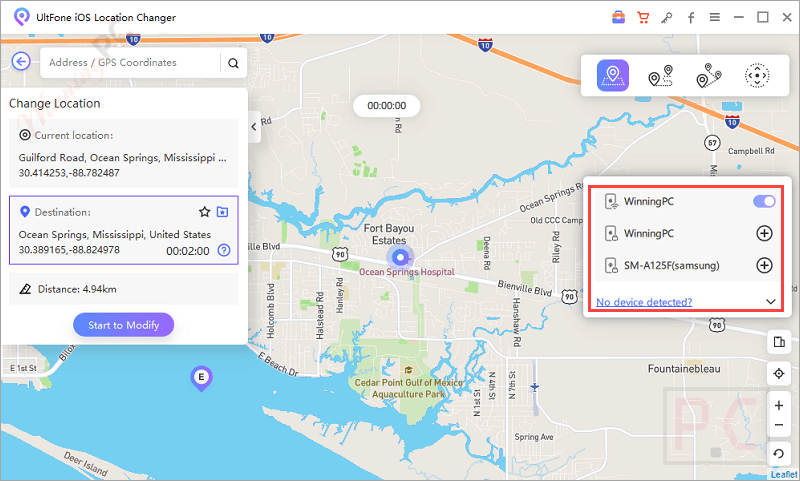
Task: Select the Change Location mode icon
Action: click(x=613, y=75)
